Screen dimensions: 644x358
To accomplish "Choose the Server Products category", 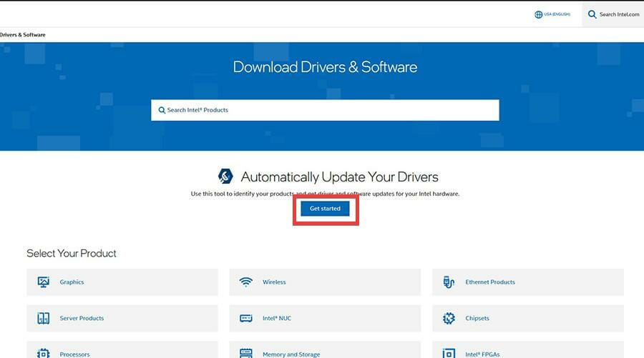I will point(122,318).
